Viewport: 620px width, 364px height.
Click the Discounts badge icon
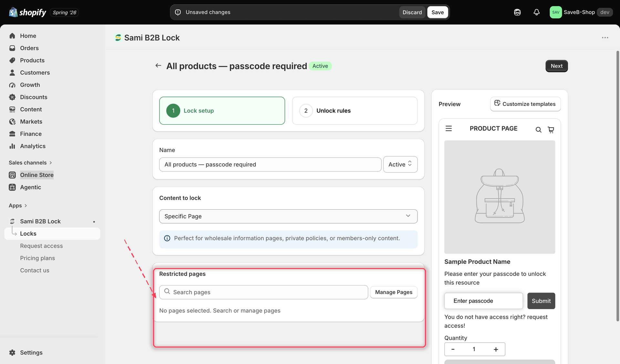(12, 97)
